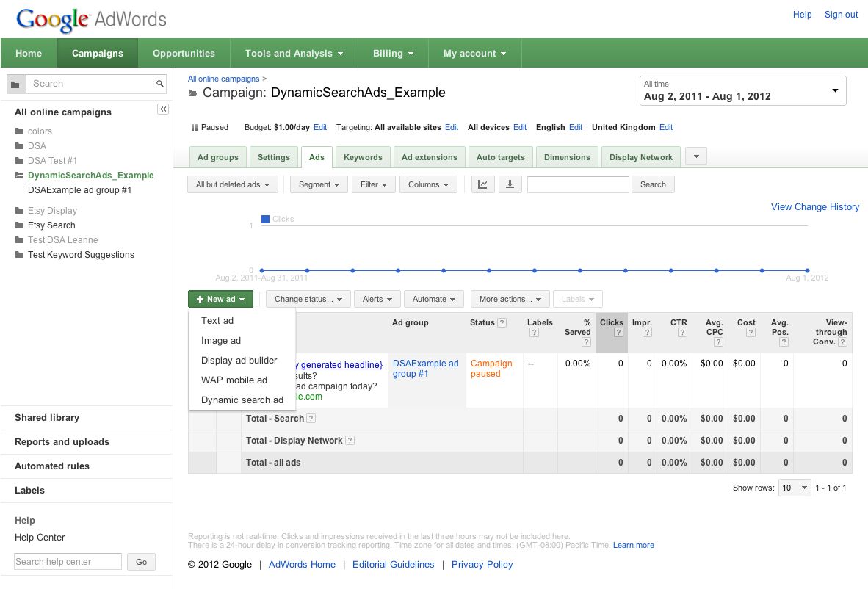Open the Dimensions tab
The height and width of the screenshot is (589, 868).
(567, 157)
